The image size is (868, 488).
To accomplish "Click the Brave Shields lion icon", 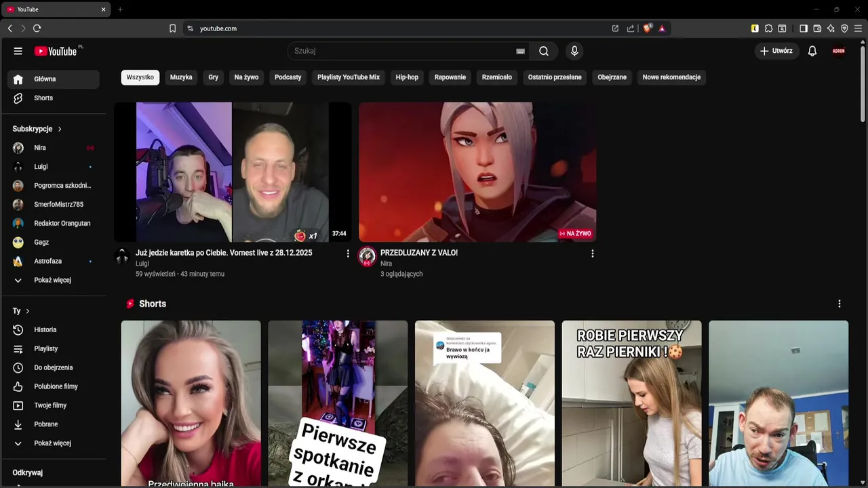I will 648,28.
